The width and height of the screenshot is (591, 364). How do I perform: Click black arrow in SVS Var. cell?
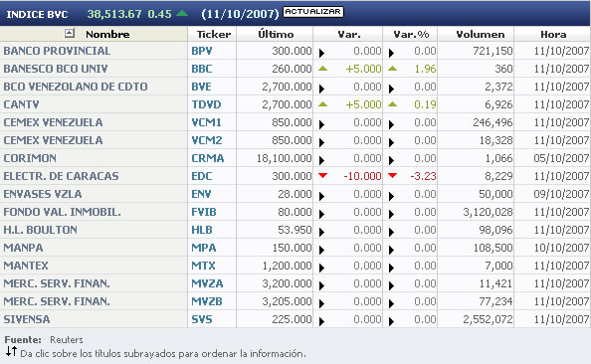(321, 321)
